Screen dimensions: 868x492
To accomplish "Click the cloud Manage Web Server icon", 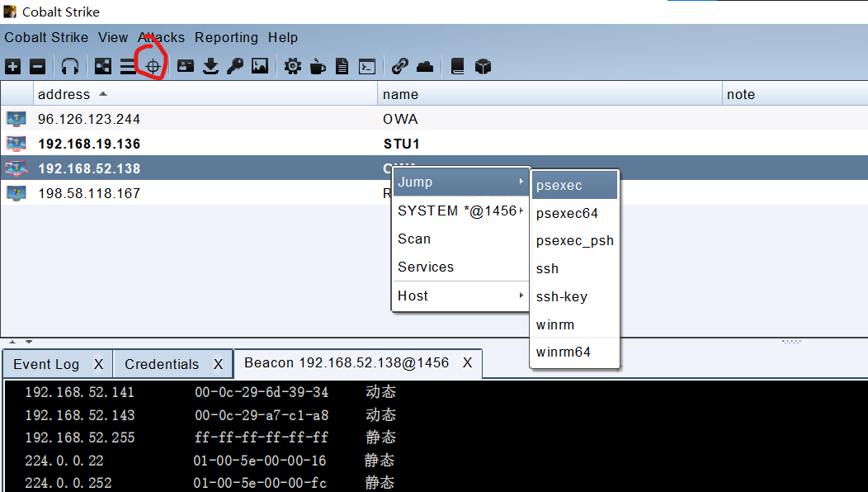I will 425,67.
